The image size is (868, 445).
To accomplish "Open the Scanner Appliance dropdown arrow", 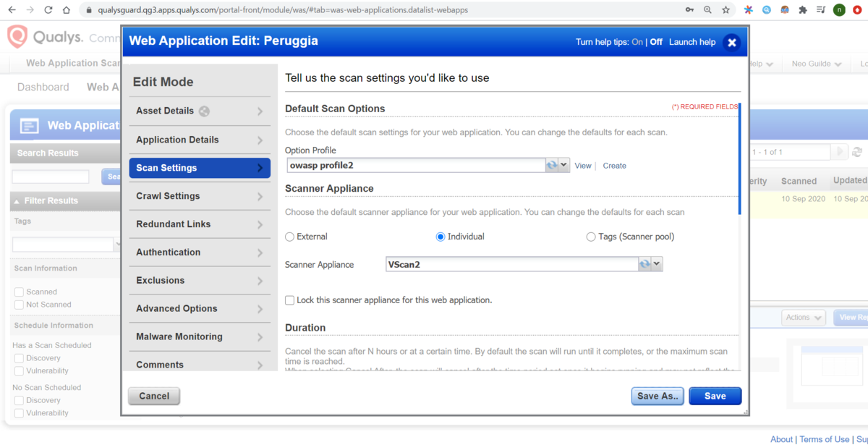I will [x=657, y=264].
